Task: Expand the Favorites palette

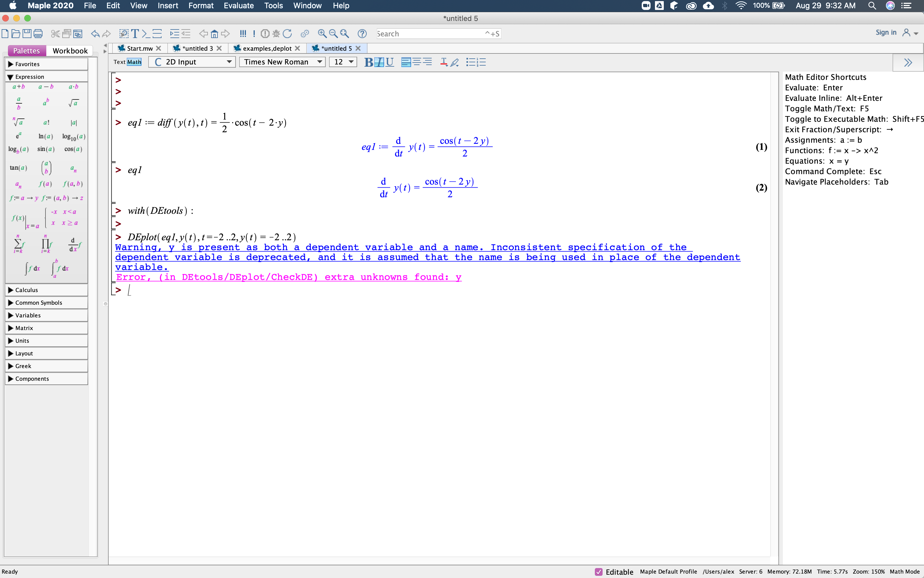Action: point(47,64)
